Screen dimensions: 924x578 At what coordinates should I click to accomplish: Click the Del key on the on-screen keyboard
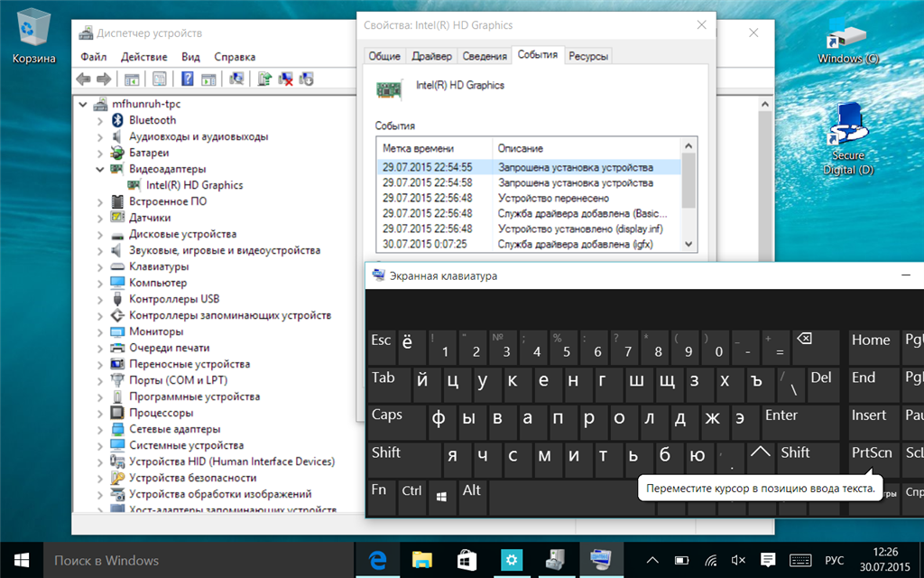coord(823,383)
